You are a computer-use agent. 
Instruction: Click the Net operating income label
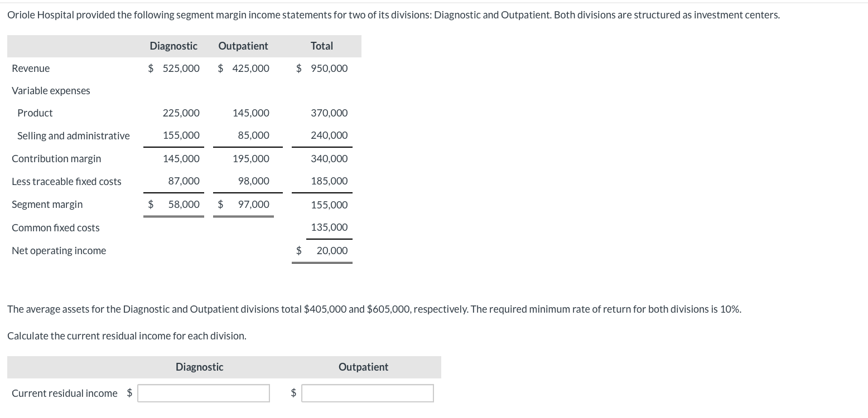click(59, 250)
